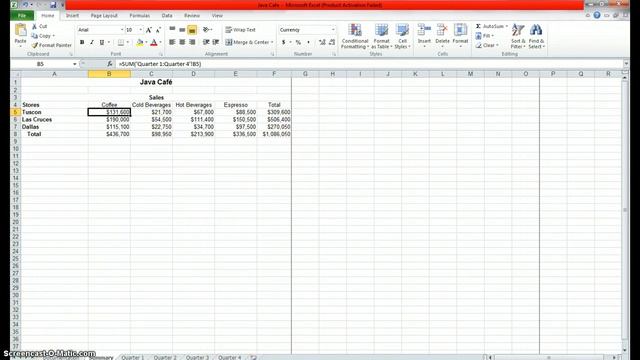Screen dimensions: 640x360
Task: Click the Paste clipboard icon
Action: [x=20, y=30]
